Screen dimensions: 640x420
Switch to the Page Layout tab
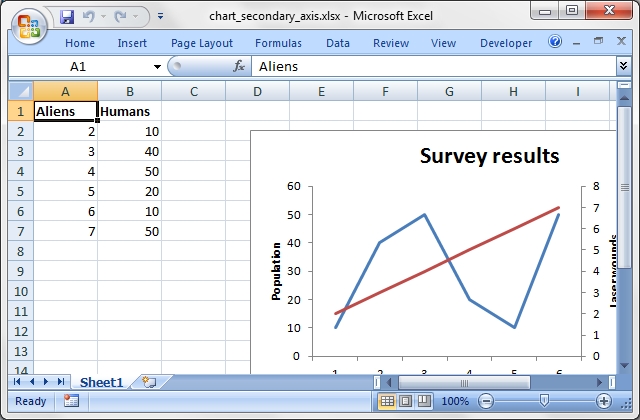[202, 43]
